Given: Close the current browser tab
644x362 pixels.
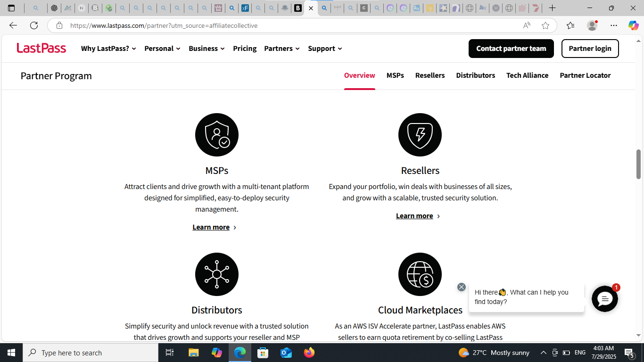Looking at the screenshot, I should coord(311,8).
